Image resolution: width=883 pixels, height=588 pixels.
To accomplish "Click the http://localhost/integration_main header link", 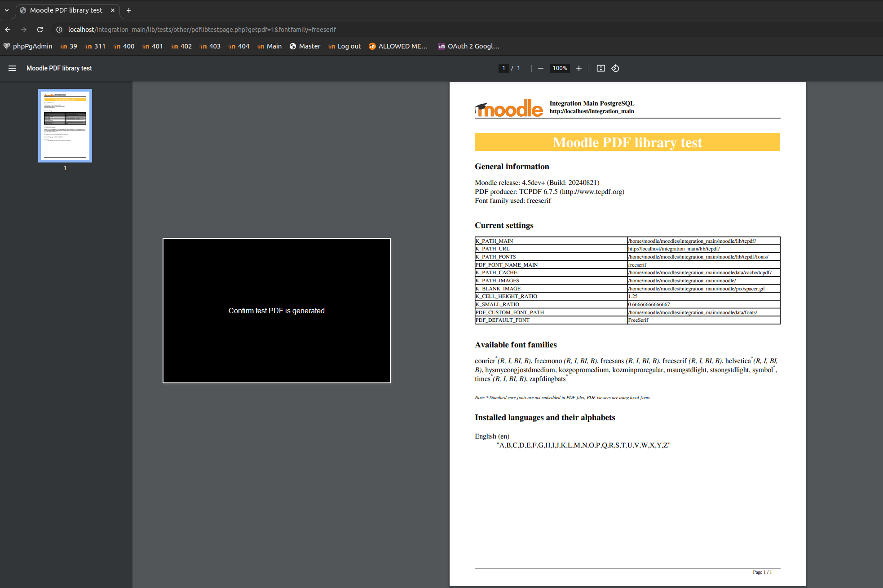I will (592, 111).
